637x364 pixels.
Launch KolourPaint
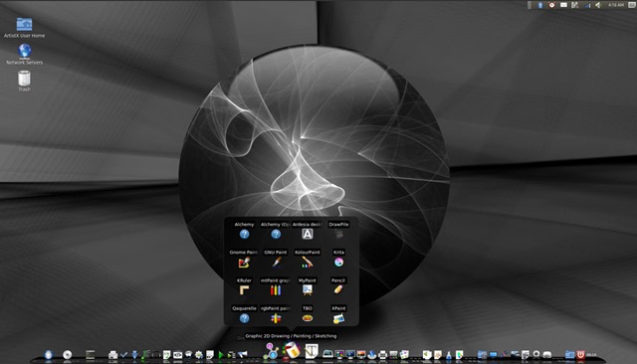click(308, 263)
